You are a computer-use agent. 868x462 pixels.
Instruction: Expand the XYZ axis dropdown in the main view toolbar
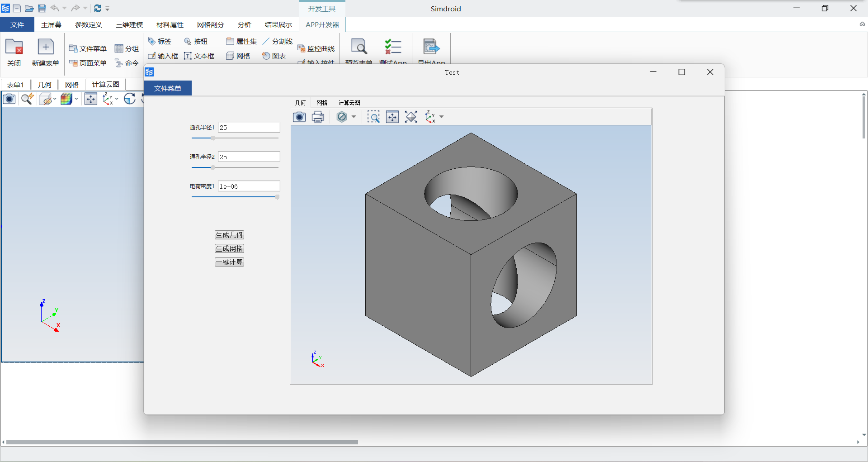coord(117,99)
